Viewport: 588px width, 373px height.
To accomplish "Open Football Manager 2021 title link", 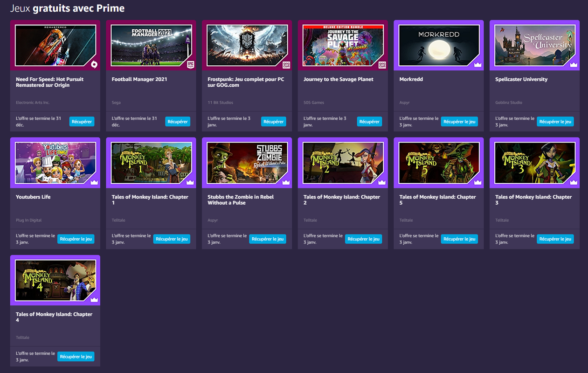I will (x=139, y=79).
